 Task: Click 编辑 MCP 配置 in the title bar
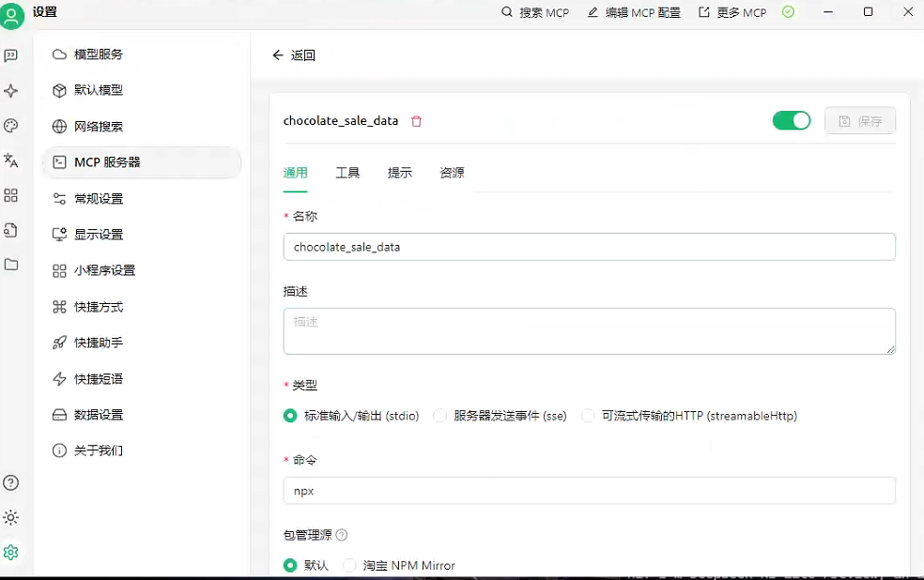(633, 12)
